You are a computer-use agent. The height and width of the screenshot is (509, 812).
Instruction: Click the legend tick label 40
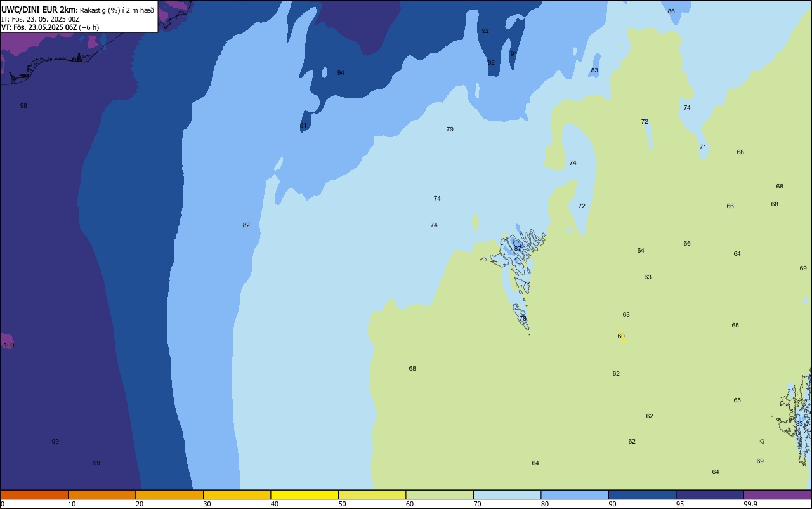[275, 504]
